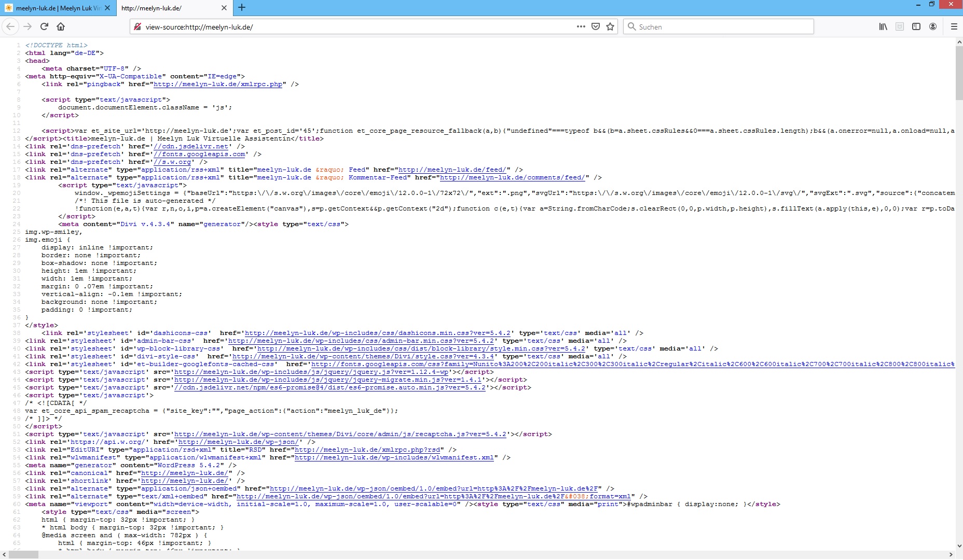Image resolution: width=963 pixels, height=560 pixels.
Task: Click the search magnifier icon
Action: point(631,26)
